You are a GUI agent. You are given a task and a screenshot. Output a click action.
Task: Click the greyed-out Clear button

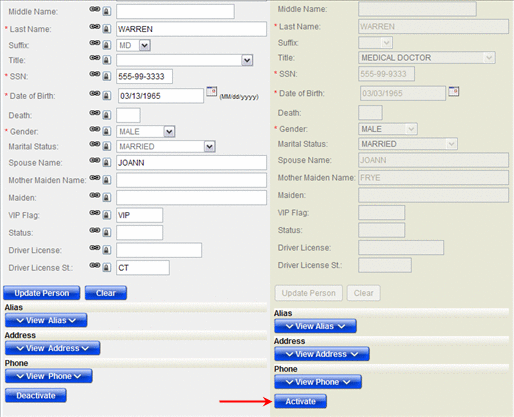pos(363,293)
